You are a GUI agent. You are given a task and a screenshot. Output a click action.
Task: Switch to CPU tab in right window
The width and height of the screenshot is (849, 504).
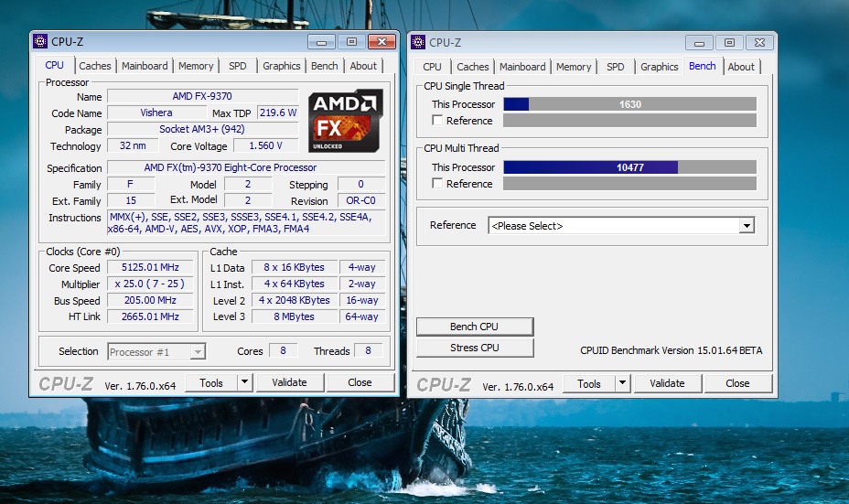pyautogui.click(x=432, y=67)
